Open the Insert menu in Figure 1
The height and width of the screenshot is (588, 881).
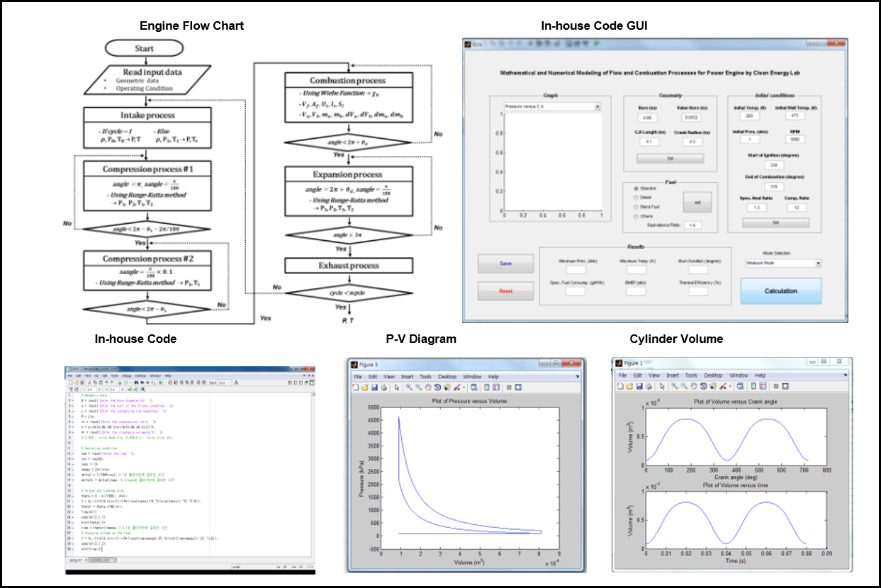click(x=672, y=375)
